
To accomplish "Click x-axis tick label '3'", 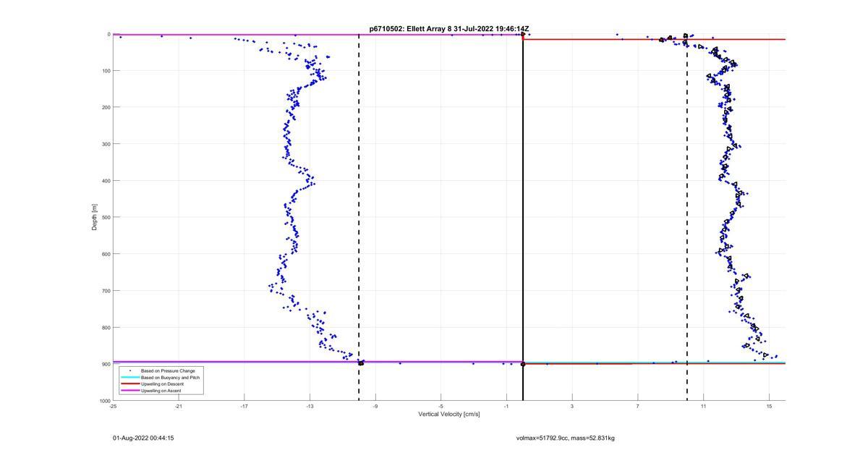I will pyautogui.click(x=572, y=406).
